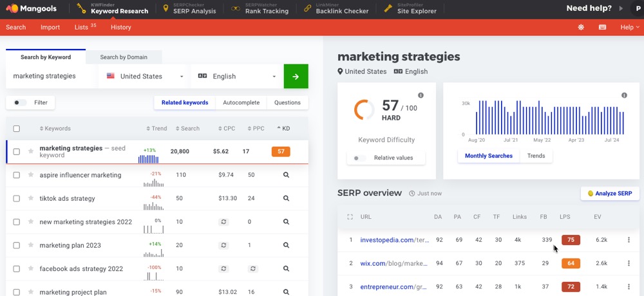This screenshot has width=644, height=296.
Task: Expand SERP overview table fullscreen icon
Action: coord(350,217)
